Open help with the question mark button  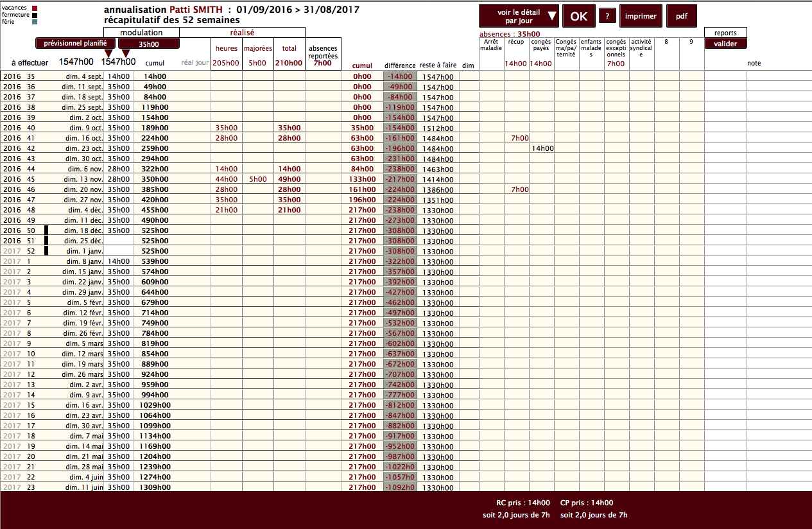click(x=607, y=17)
